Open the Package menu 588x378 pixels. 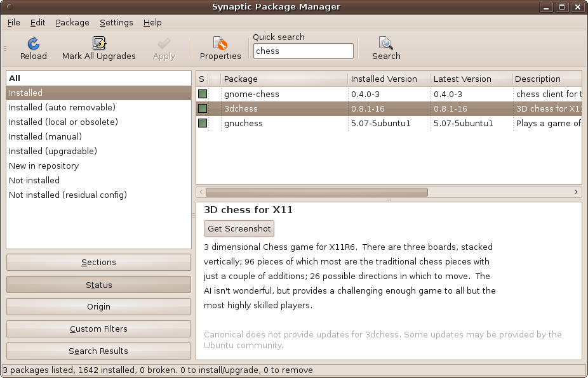tap(72, 22)
